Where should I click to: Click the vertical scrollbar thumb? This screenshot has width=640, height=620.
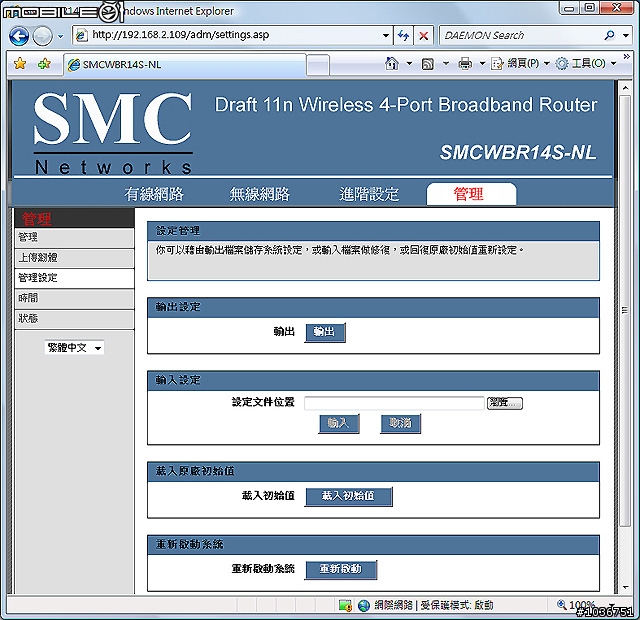pyautogui.click(x=625, y=311)
